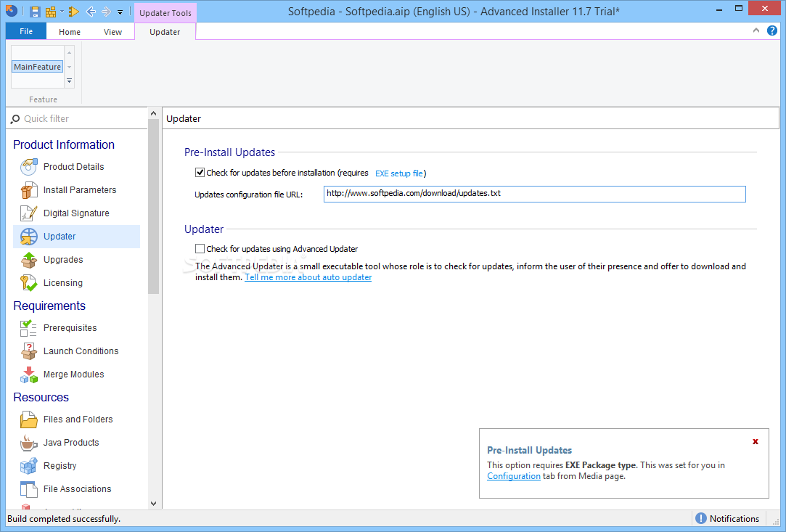Uncheck Check for updates before installation

[x=200, y=173]
